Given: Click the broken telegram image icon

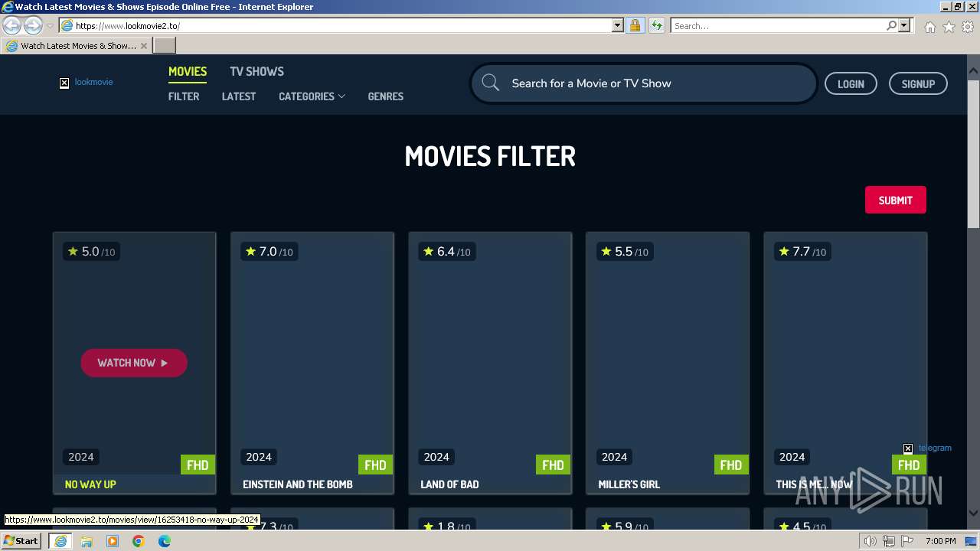Looking at the screenshot, I should click(908, 448).
